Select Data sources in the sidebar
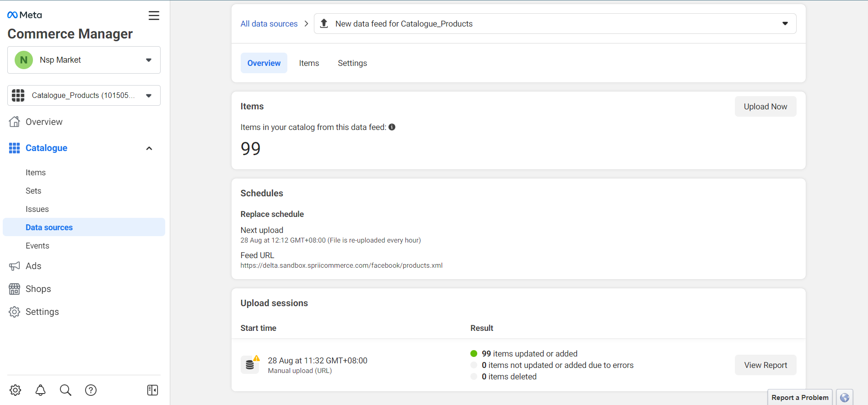868x405 pixels. [84, 227]
